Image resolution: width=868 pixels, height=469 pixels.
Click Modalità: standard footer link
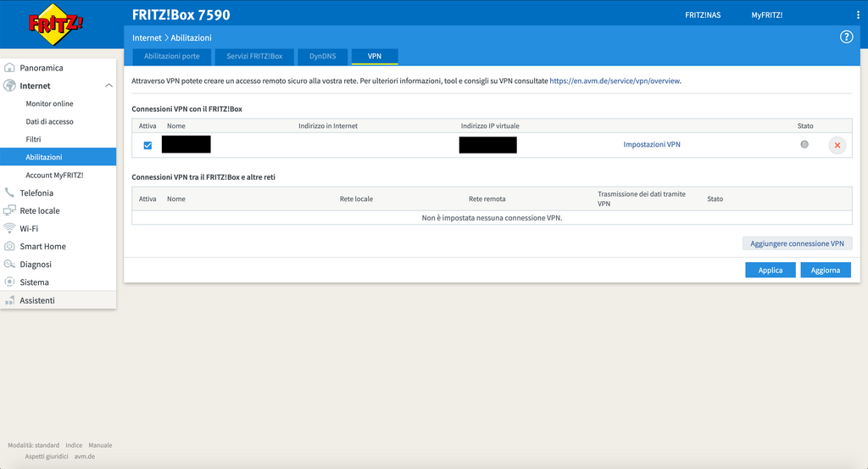(x=33, y=445)
